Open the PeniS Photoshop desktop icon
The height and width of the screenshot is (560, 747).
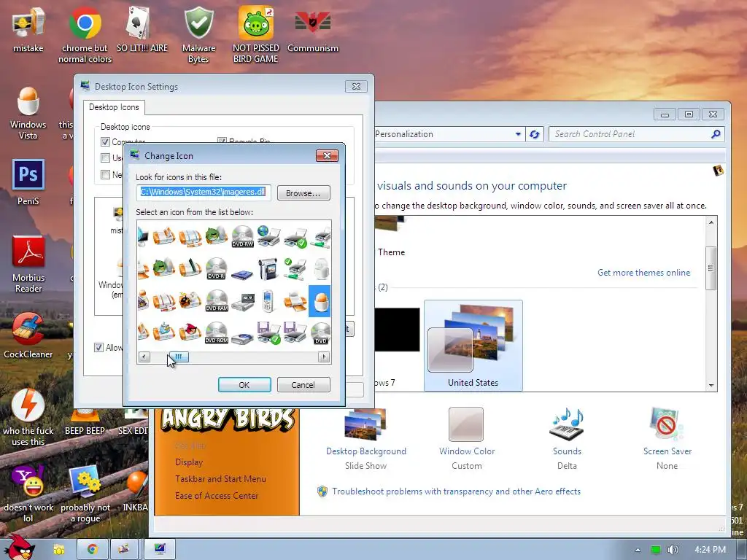[x=28, y=182]
